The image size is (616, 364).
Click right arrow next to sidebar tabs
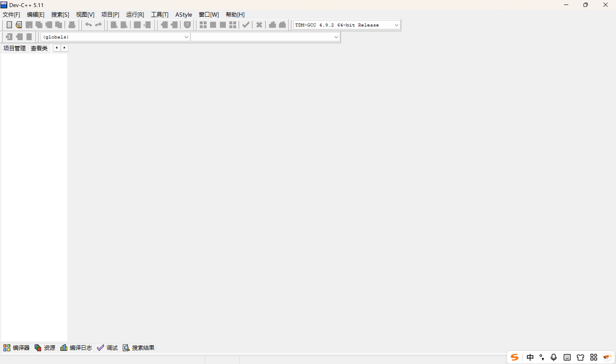click(x=65, y=48)
